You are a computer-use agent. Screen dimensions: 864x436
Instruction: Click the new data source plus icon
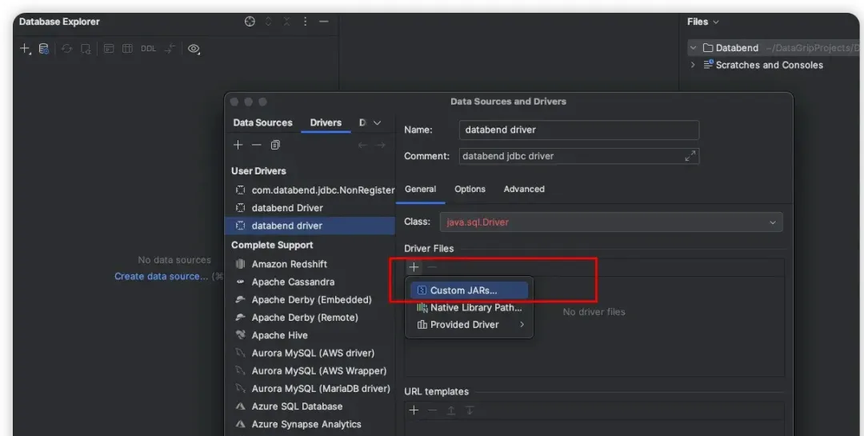click(25, 49)
